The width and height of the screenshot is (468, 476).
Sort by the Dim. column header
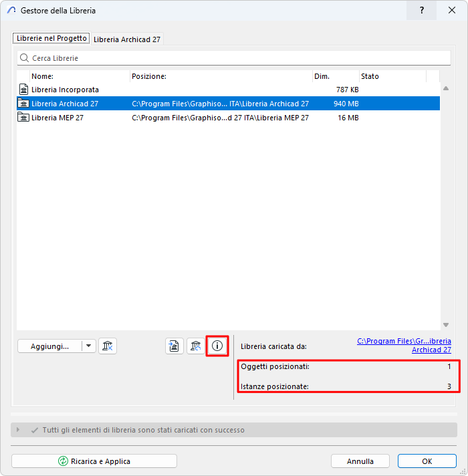(x=336, y=76)
